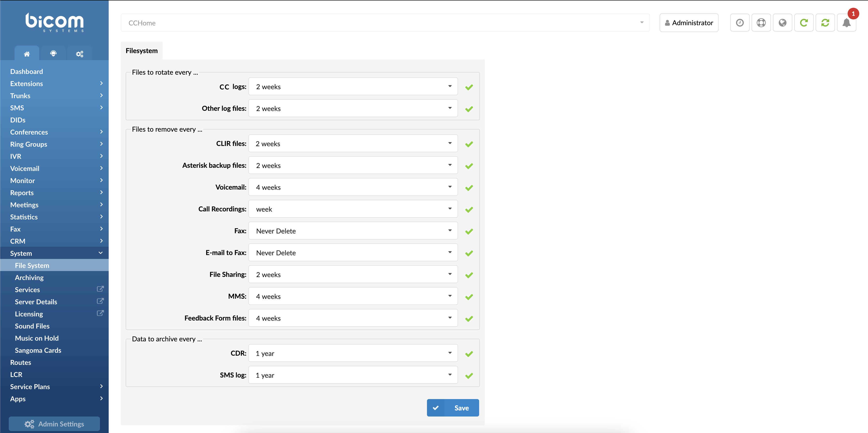Click the Save button
The height and width of the screenshot is (433, 868).
(453, 408)
